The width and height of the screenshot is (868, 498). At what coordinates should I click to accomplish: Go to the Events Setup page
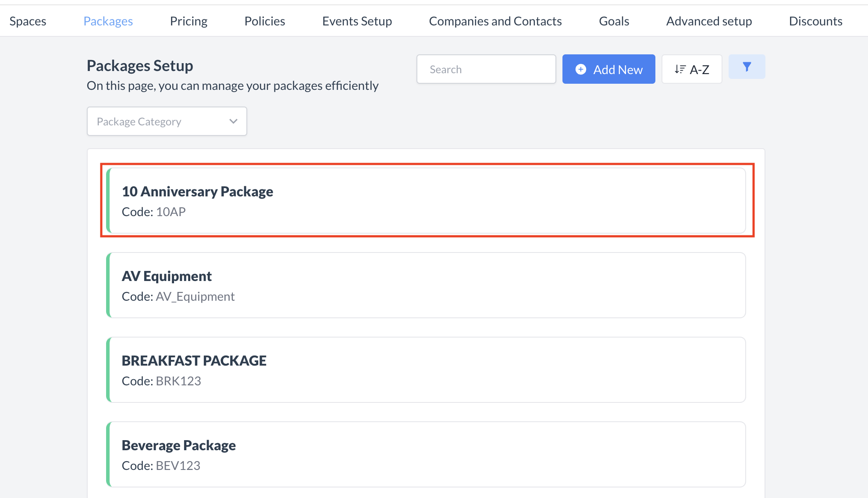357,21
